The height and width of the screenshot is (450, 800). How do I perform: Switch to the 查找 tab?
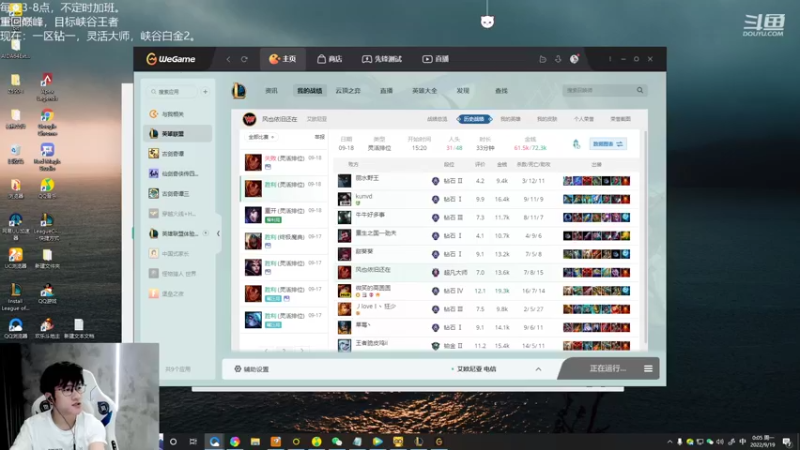501,91
